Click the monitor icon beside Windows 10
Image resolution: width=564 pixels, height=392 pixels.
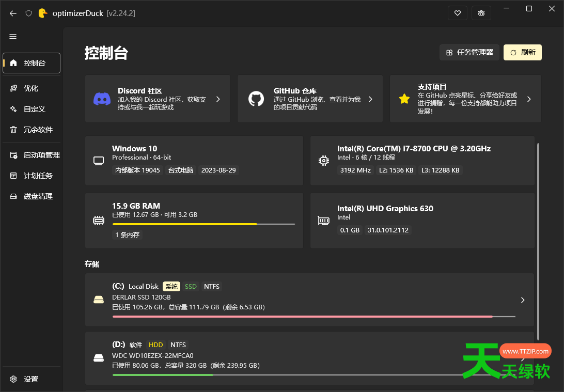point(99,161)
